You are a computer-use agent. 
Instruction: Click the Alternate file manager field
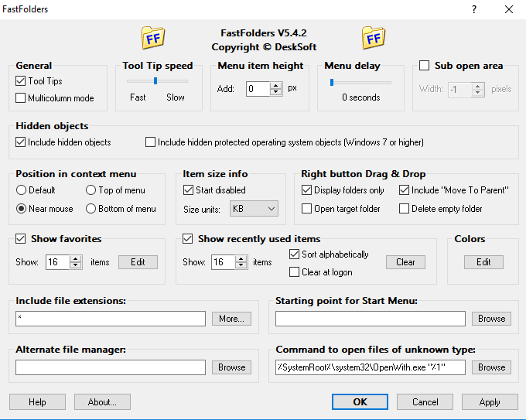tap(111, 367)
